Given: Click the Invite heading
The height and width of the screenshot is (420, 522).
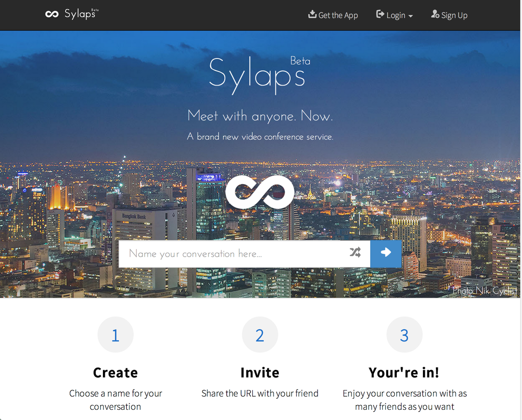Looking at the screenshot, I should tap(260, 373).
